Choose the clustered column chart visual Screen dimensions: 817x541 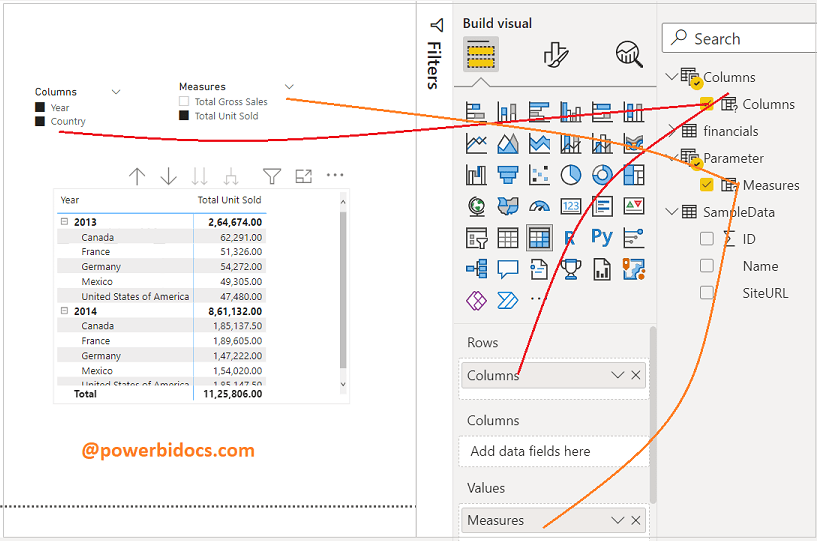coord(571,112)
